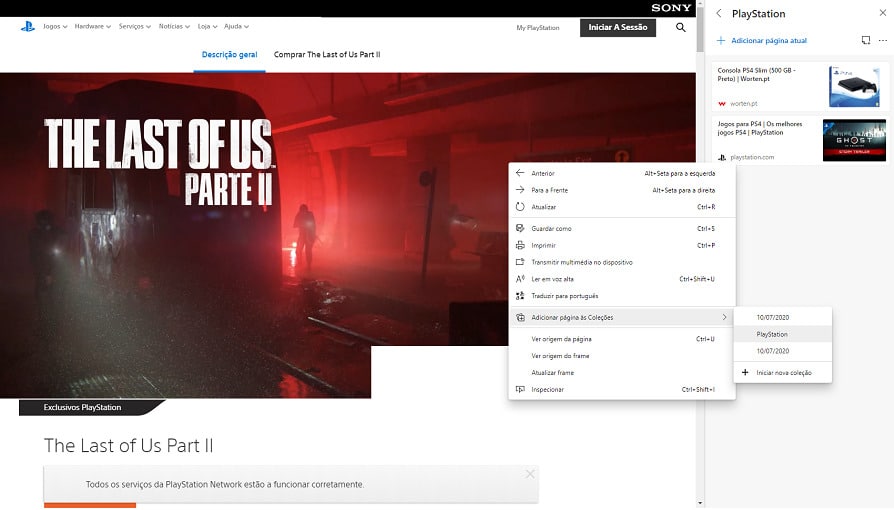Switch to the Descrição geral tab
This screenshot has height=510, width=894.
229,55
